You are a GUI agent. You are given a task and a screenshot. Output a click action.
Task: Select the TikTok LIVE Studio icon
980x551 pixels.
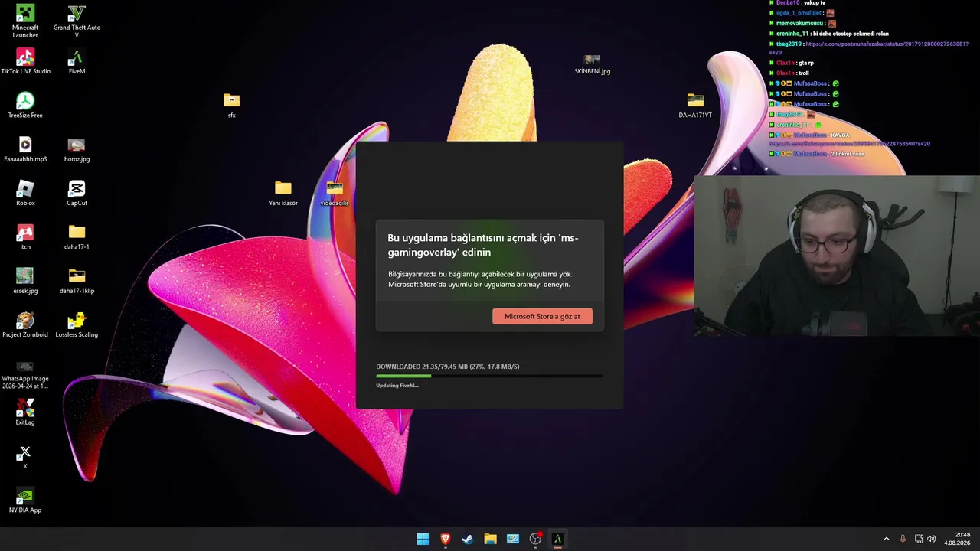(25, 61)
